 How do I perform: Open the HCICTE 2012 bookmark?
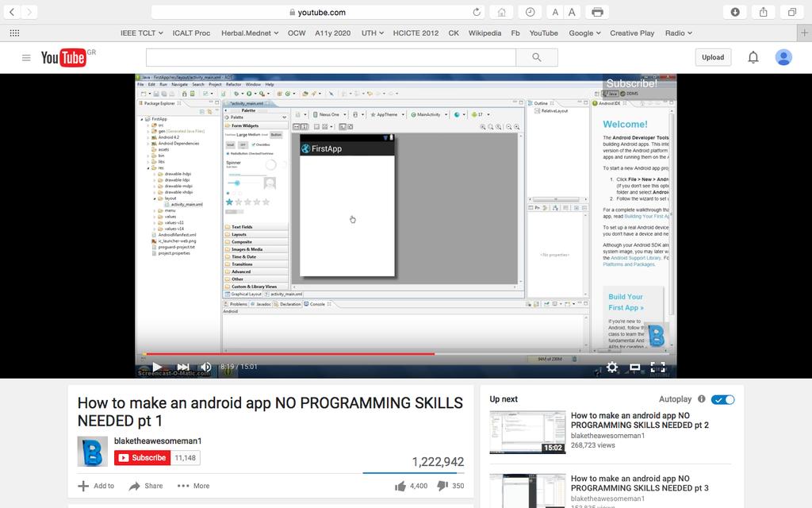[416, 33]
